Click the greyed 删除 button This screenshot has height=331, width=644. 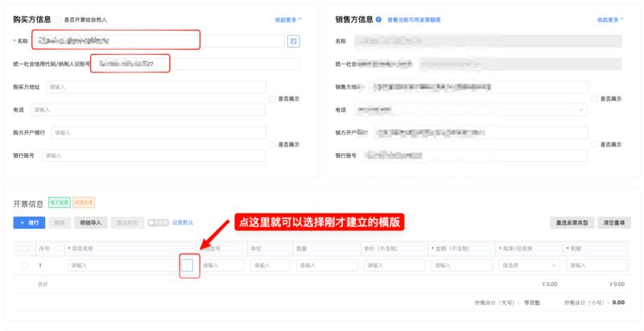point(60,222)
